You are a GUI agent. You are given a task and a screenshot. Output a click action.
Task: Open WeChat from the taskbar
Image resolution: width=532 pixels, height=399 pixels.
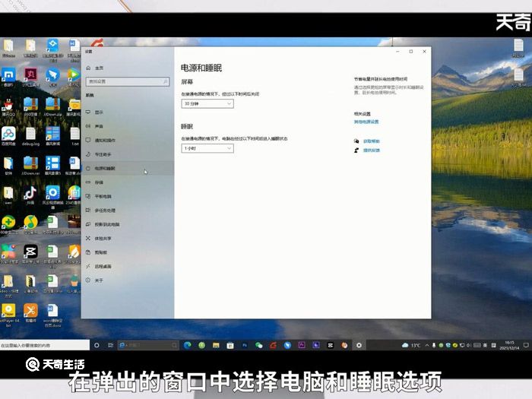coord(259,345)
